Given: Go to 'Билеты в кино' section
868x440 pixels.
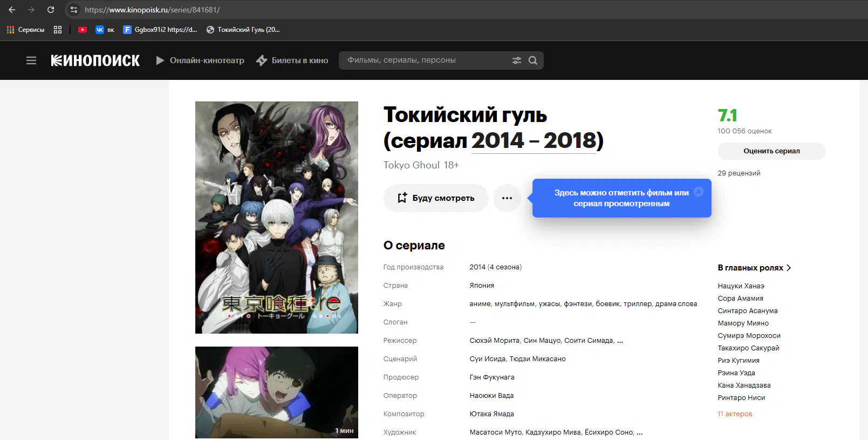Looking at the screenshot, I should point(292,60).
